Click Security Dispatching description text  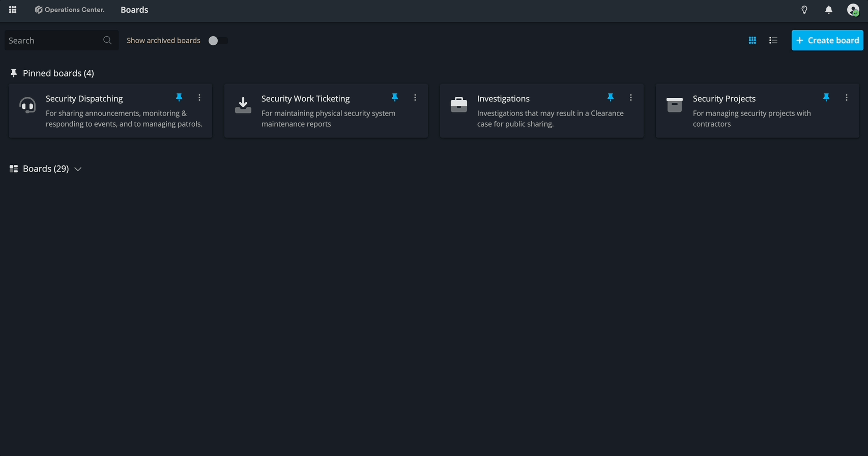(x=124, y=119)
